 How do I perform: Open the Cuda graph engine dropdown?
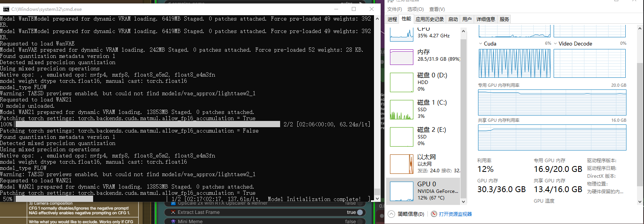tap(481, 44)
